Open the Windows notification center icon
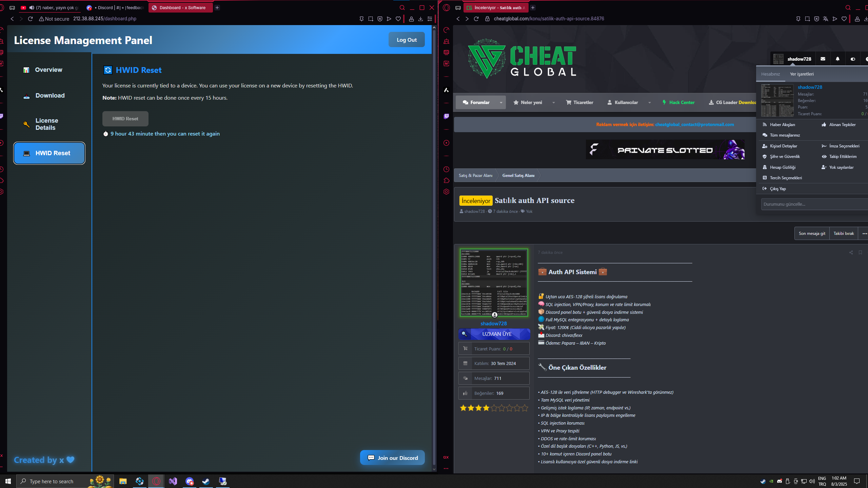868x488 pixels. [857, 481]
